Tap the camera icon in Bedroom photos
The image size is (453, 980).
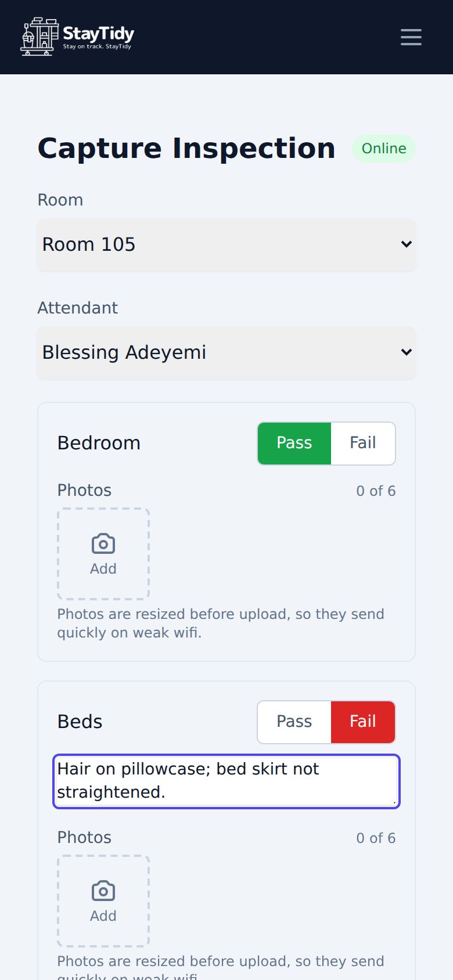[x=103, y=544]
